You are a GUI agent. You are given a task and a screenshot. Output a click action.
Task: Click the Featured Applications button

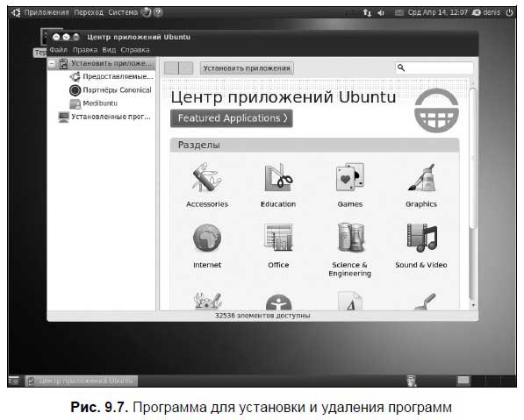tap(231, 118)
